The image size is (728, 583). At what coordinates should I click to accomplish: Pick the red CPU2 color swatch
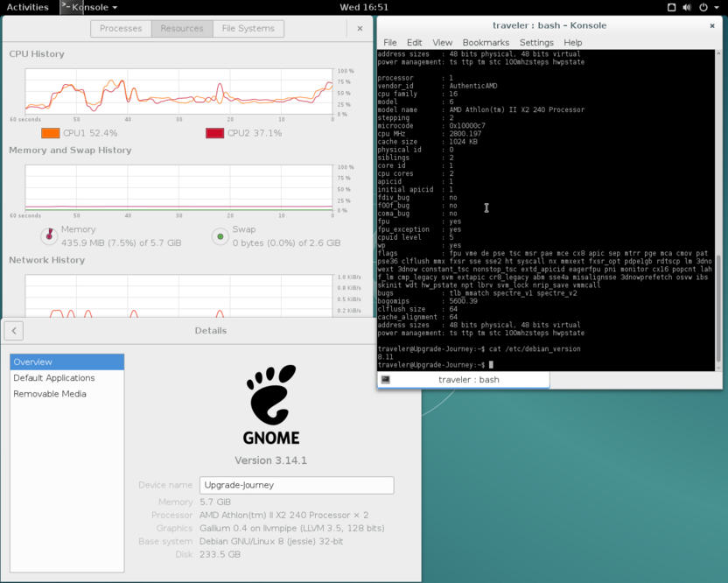[x=214, y=133]
